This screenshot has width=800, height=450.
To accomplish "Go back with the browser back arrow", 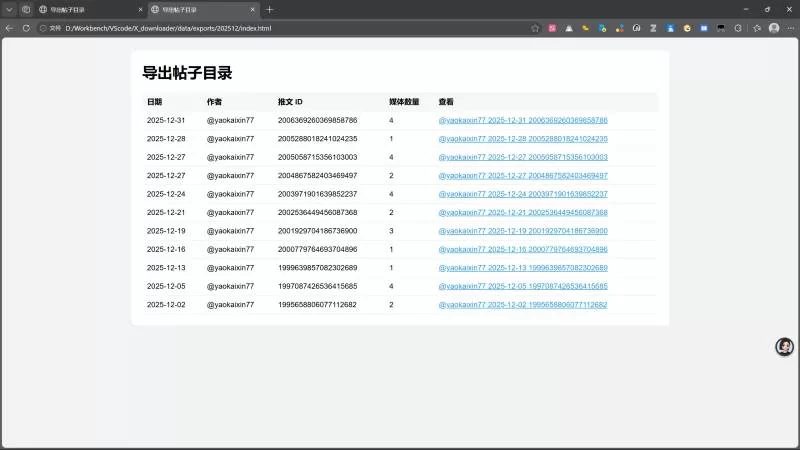I will (9, 29).
